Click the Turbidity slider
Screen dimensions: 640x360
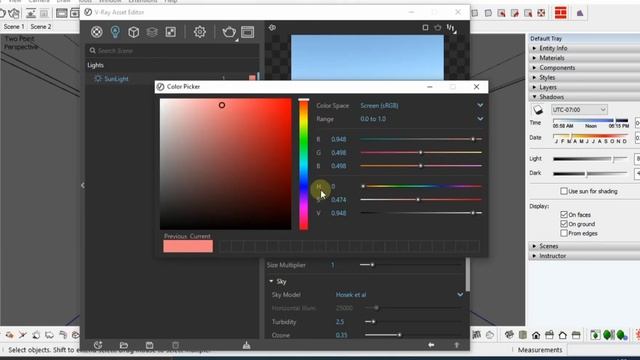[412, 322]
